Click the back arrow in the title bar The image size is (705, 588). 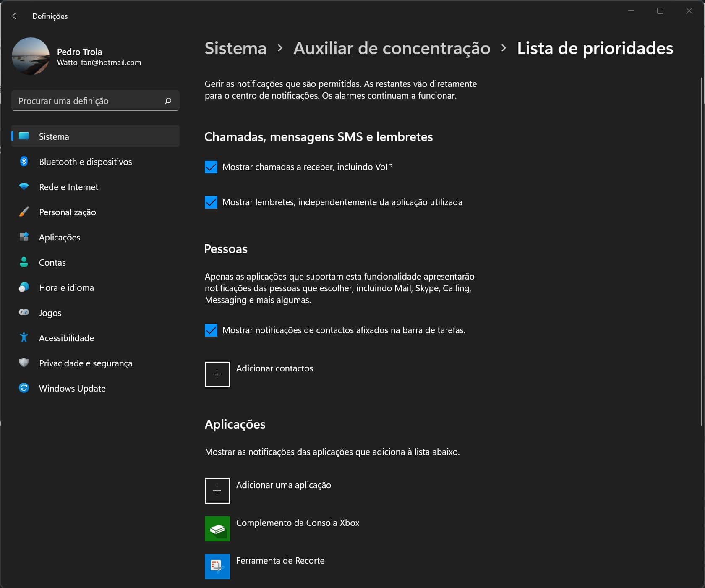pyautogui.click(x=16, y=16)
